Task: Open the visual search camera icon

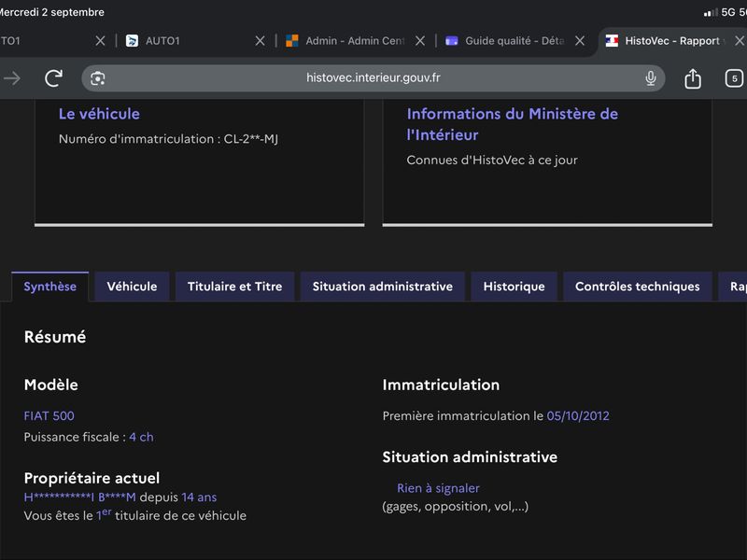Action: click(x=98, y=78)
